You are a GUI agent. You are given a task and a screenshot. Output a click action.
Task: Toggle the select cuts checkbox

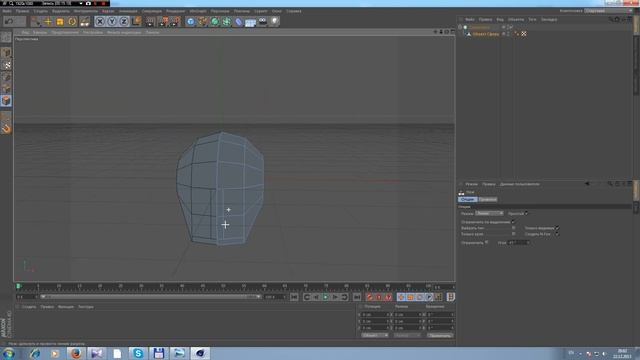[x=513, y=228]
